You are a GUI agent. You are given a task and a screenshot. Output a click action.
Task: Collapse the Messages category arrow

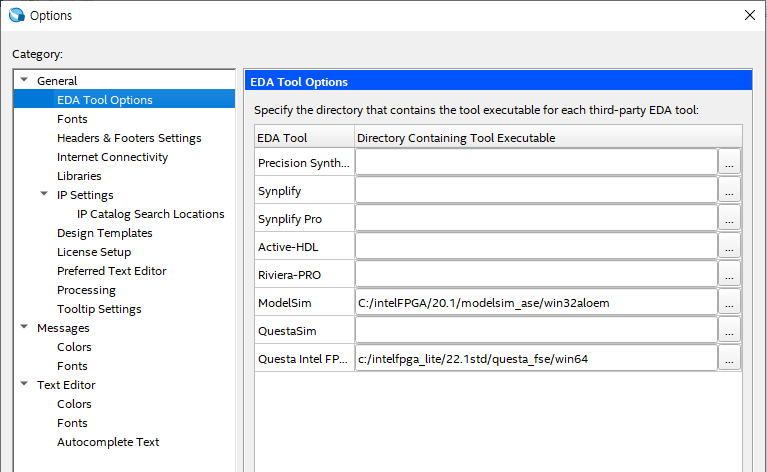(x=24, y=327)
